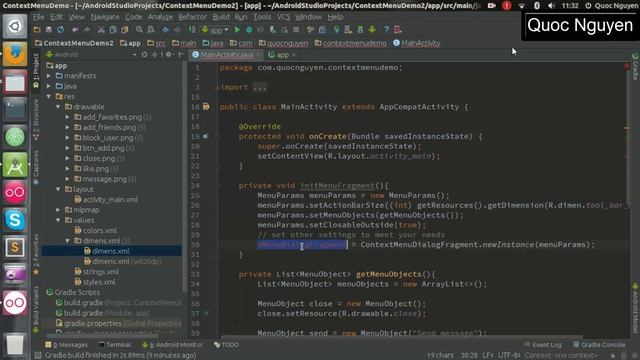Click the Cut scissors icon
The height and width of the screenshot is (360, 640).
point(101,30)
